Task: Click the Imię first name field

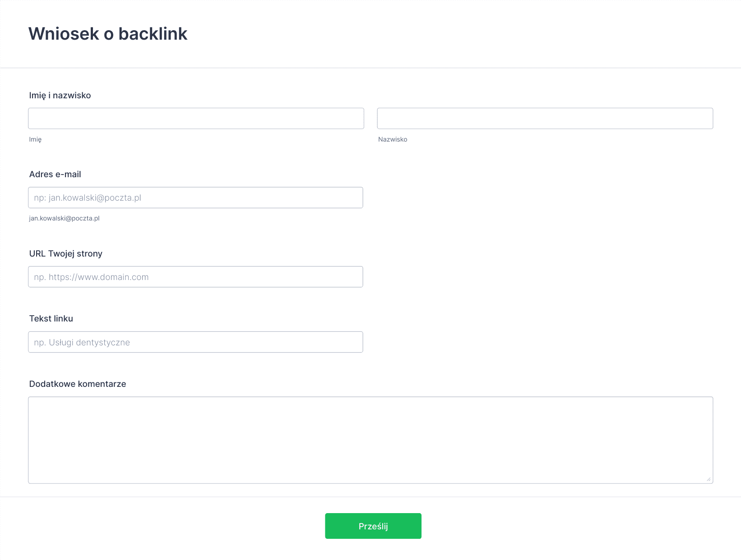Action: tap(196, 118)
